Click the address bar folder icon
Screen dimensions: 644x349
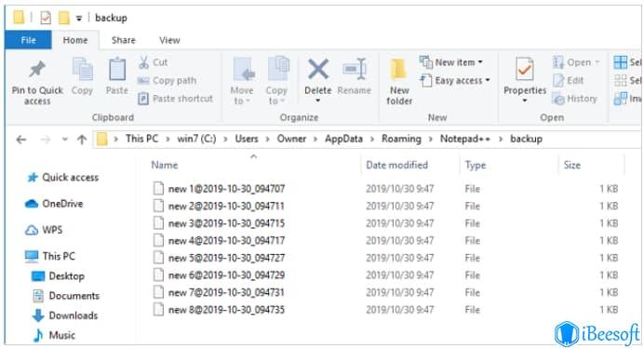[x=101, y=140]
